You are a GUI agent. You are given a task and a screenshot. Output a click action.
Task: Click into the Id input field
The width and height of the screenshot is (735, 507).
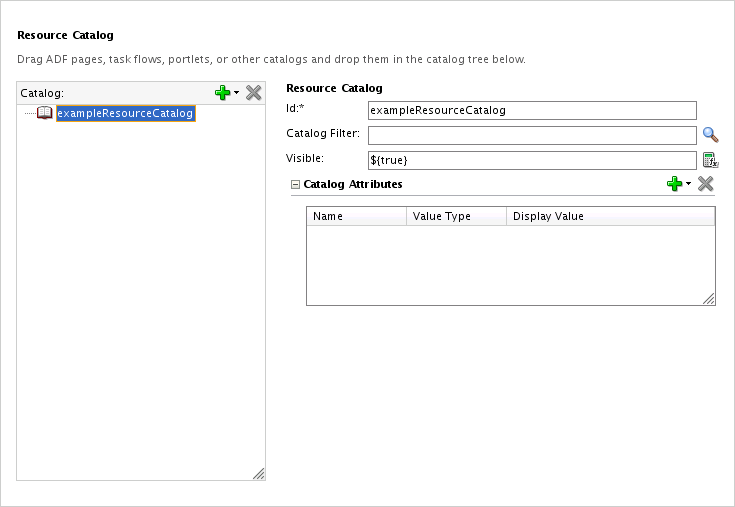[532, 111]
